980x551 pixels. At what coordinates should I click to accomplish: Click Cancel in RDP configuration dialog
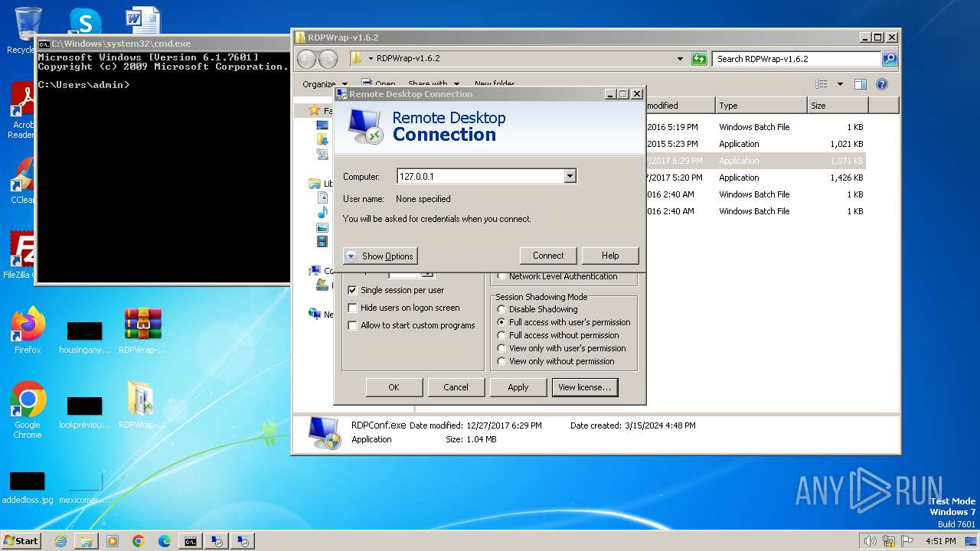tap(456, 387)
